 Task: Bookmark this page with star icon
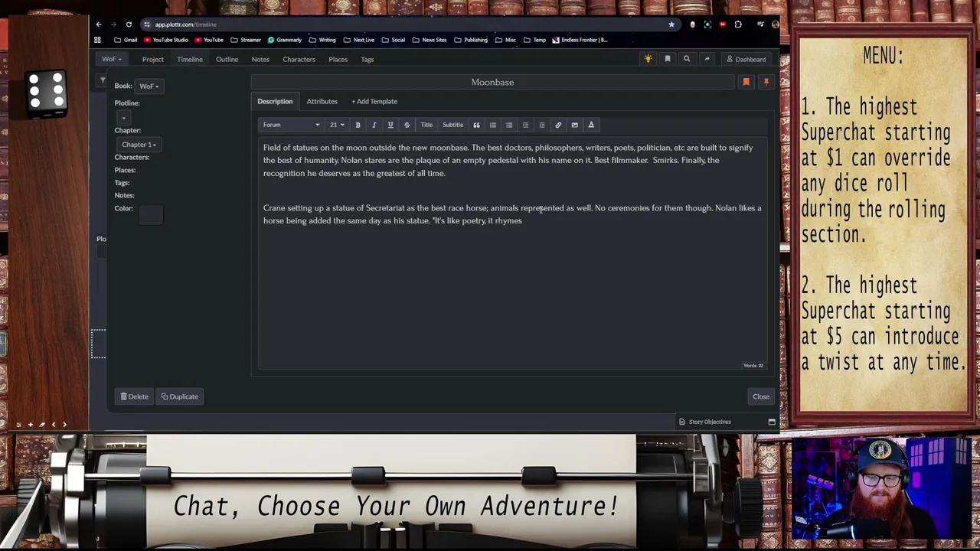(x=671, y=24)
